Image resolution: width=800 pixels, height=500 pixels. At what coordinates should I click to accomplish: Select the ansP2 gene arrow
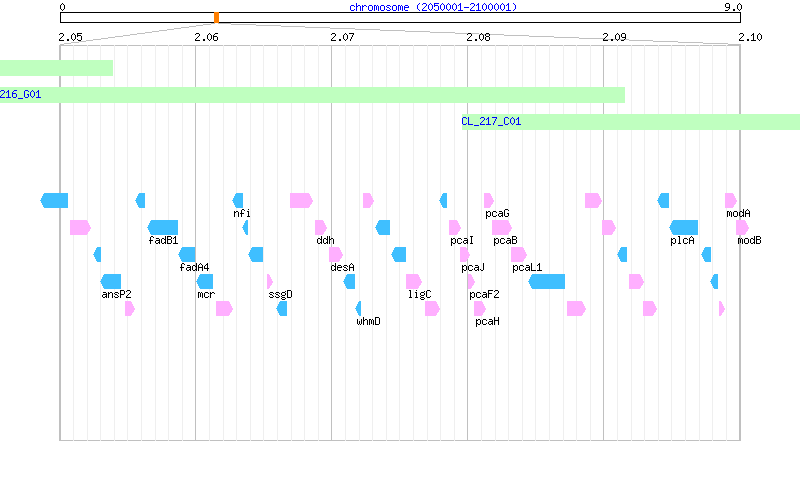(111, 282)
